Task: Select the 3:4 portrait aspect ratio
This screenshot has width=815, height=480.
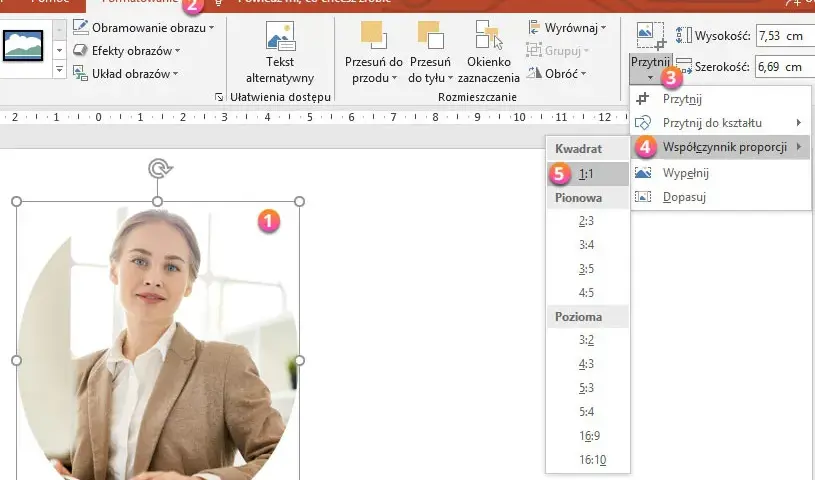Action: 588,245
